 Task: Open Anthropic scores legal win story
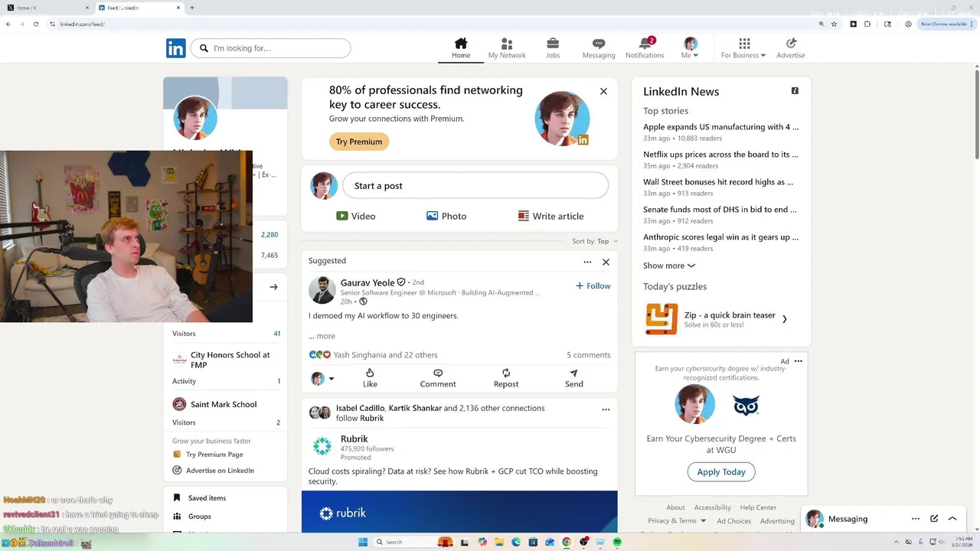tap(720, 237)
